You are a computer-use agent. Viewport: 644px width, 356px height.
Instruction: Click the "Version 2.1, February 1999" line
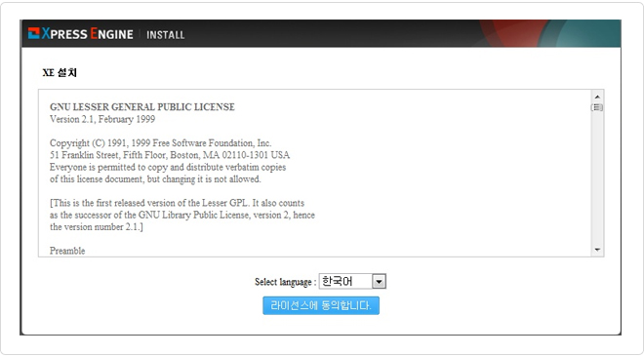[102, 120]
